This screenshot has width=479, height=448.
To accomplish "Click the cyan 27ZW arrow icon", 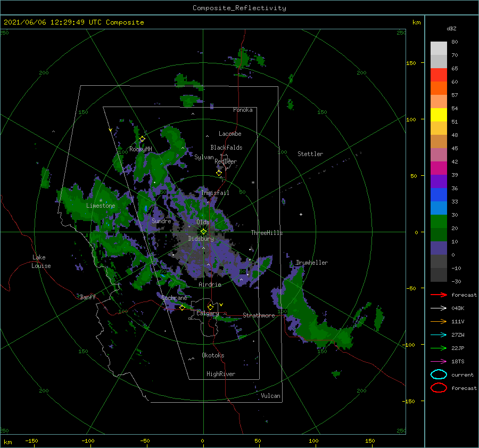I will 439,335.
